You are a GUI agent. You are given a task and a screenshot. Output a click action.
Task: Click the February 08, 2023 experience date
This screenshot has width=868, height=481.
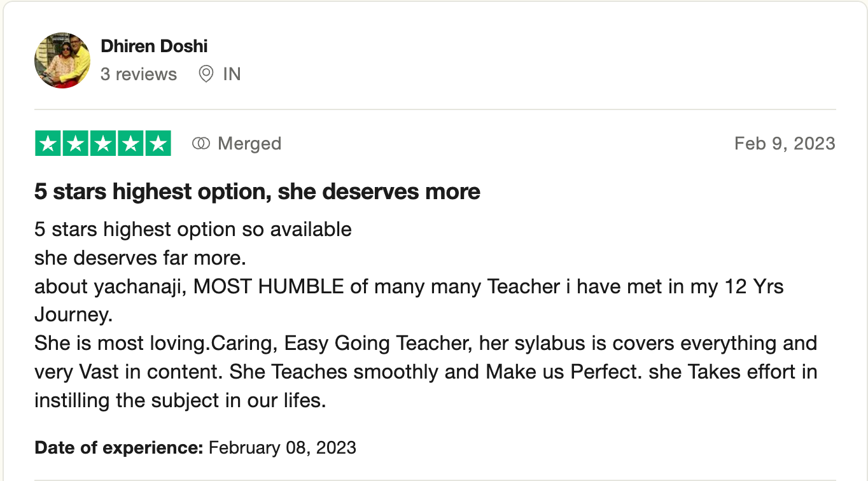click(282, 447)
